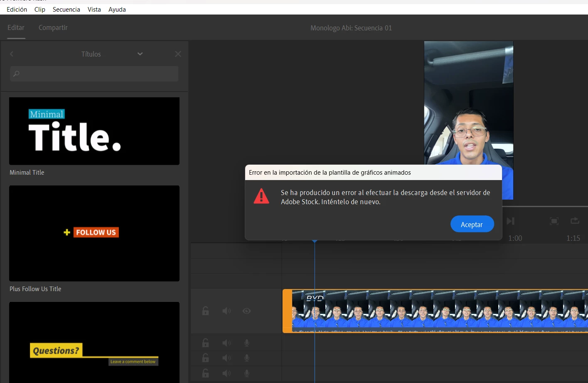Click the titles search field
The height and width of the screenshot is (383, 588).
click(x=94, y=74)
